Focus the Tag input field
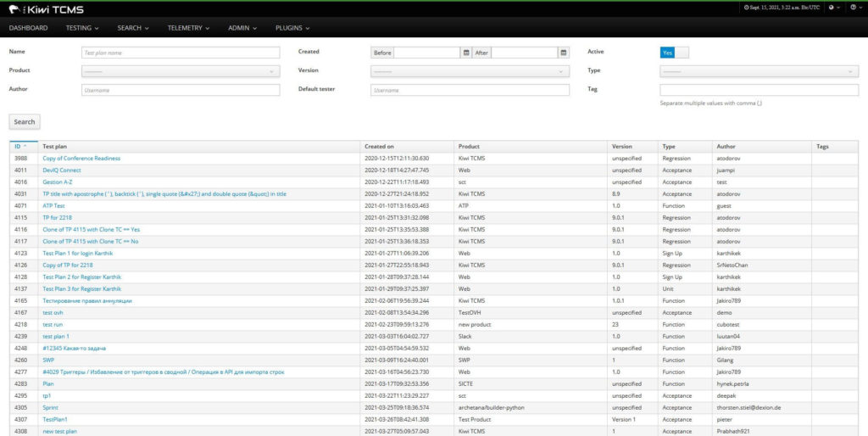This screenshot has height=436, width=868. tap(759, 90)
